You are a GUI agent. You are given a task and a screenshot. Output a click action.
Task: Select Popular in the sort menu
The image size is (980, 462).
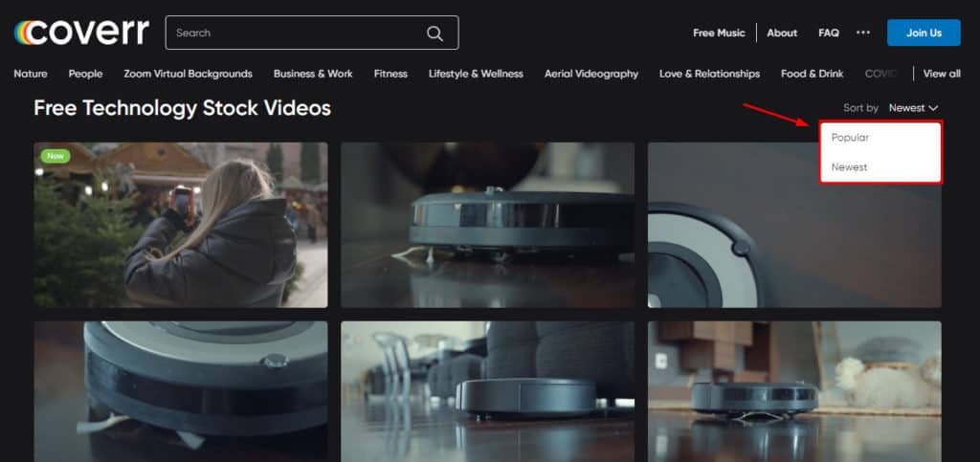coord(850,138)
